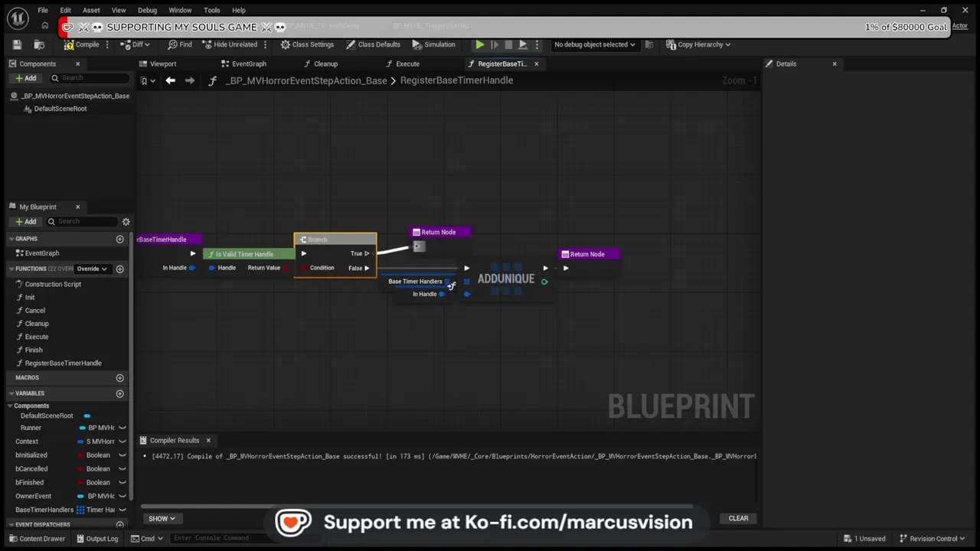
Task: Open the Debug menu
Action: click(147, 10)
